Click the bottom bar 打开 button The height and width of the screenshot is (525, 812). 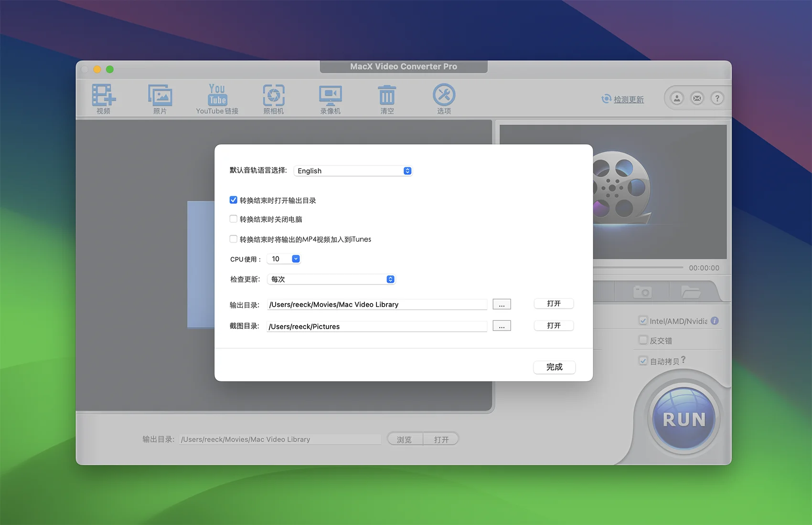click(441, 439)
